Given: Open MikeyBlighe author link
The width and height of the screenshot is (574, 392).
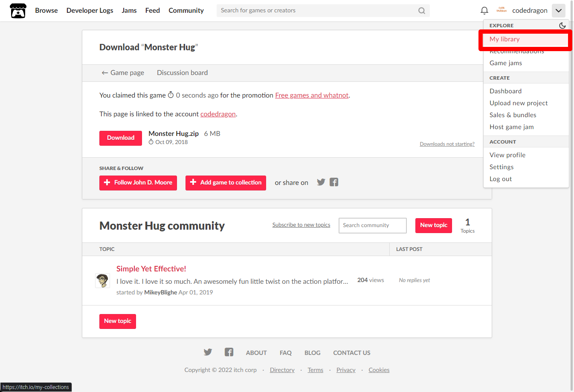Looking at the screenshot, I should 161,292.
